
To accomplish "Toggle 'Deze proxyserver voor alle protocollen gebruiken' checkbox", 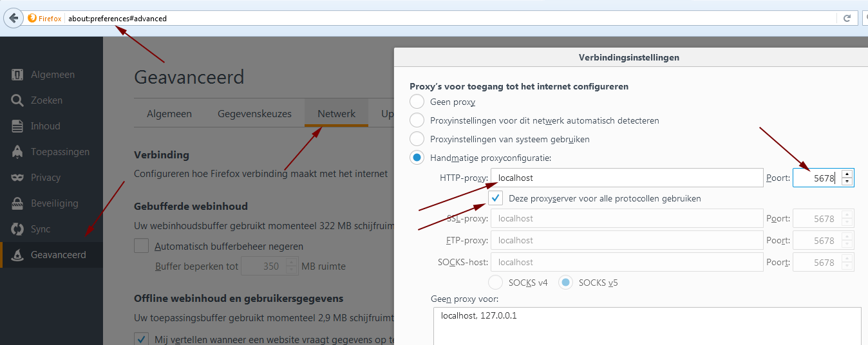I will point(495,198).
